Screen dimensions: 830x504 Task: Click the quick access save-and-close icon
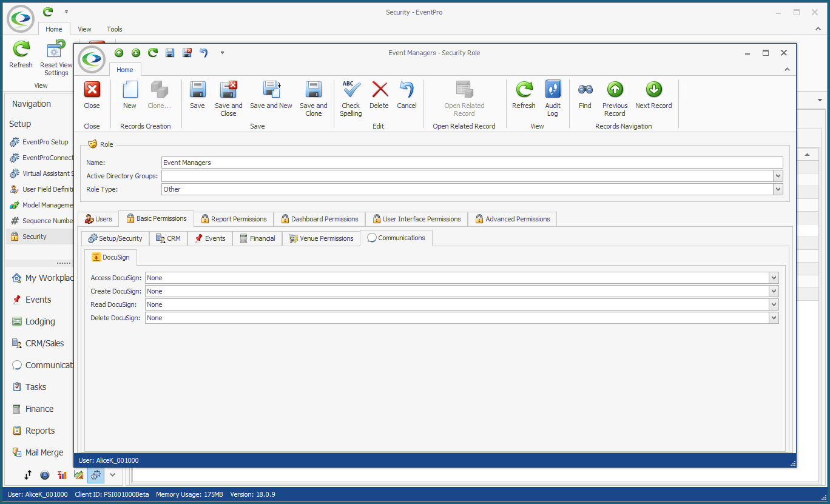click(187, 53)
